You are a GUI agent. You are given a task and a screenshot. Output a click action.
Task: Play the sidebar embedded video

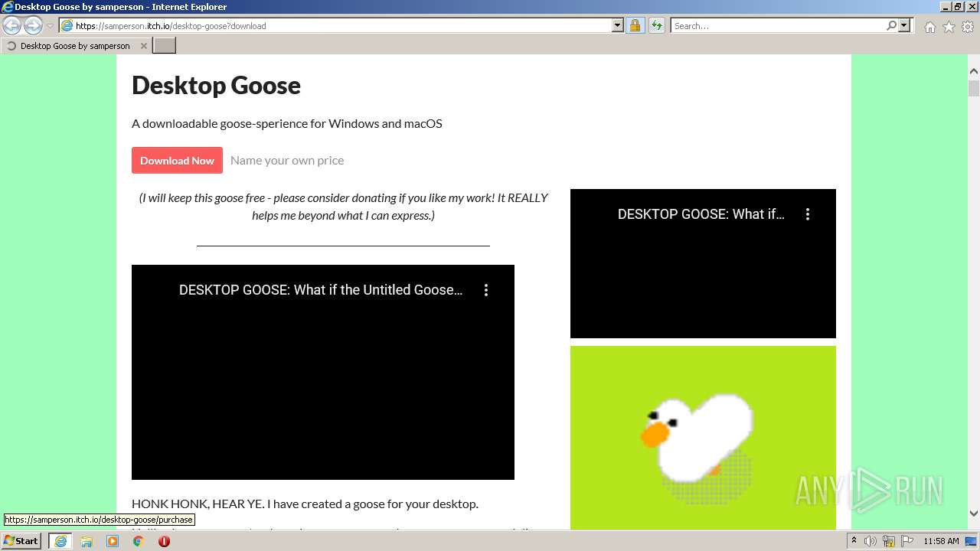pos(703,263)
